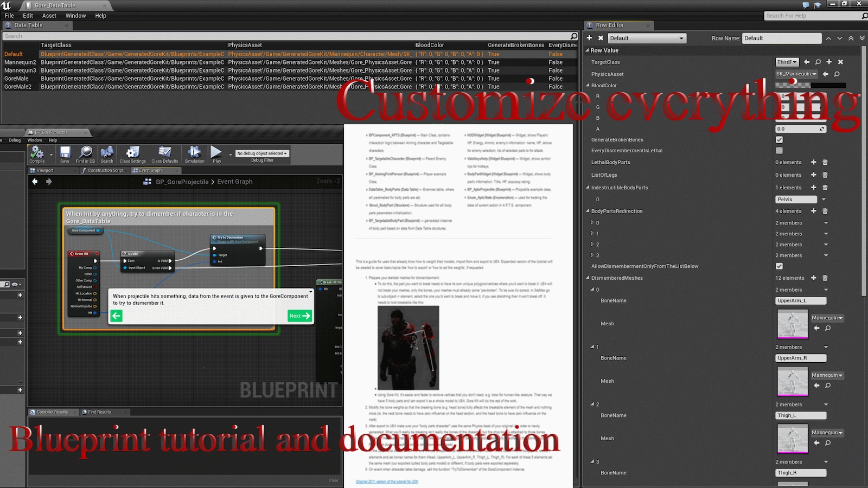Select Find in CB in the toolbar
Screen dimensions: 868x488
pyautogui.click(x=85, y=154)
